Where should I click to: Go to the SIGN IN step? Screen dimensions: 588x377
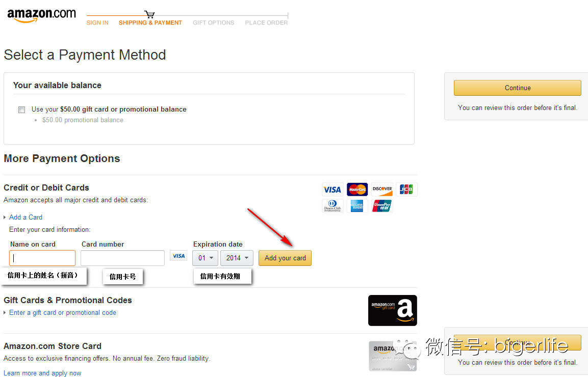click(x=97, y=23)
